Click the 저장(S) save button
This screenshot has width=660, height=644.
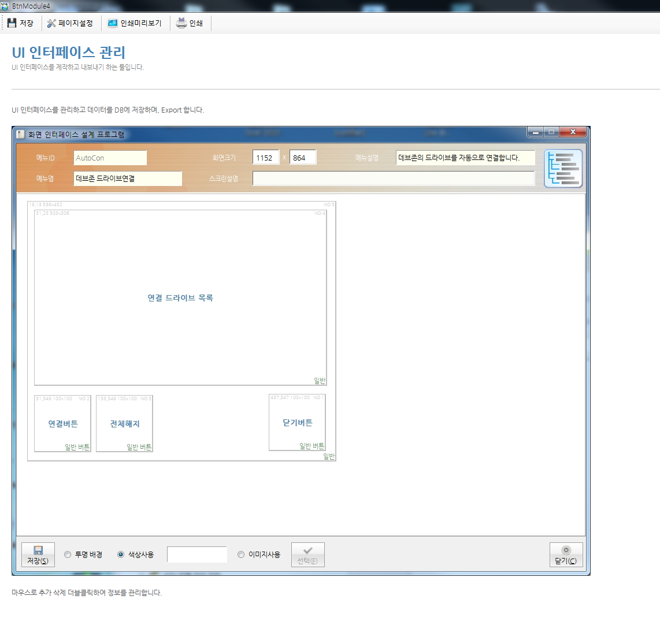38,555
